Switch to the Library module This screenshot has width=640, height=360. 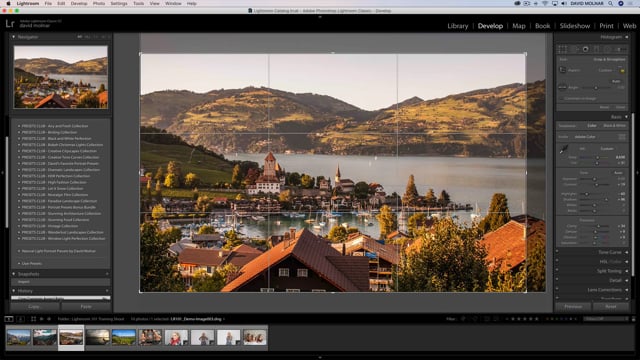458,26
